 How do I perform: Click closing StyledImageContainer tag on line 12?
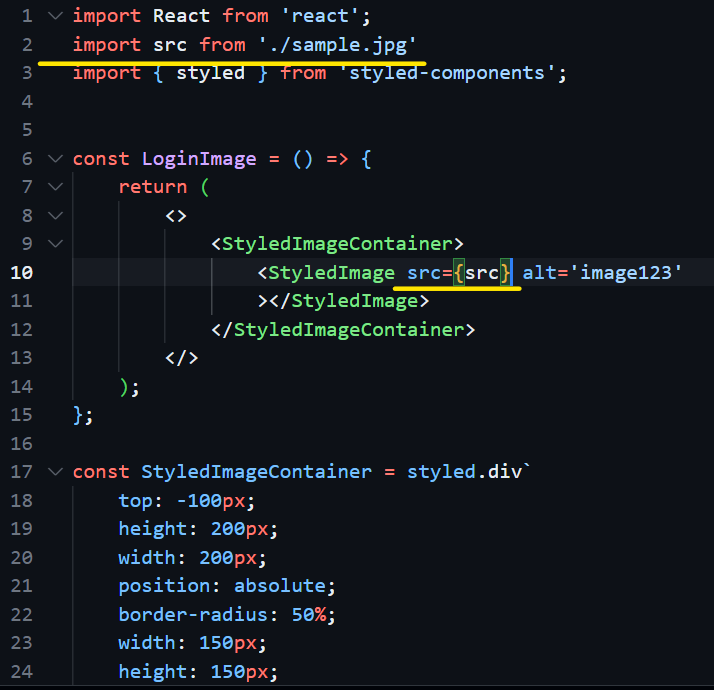point(343,330)
